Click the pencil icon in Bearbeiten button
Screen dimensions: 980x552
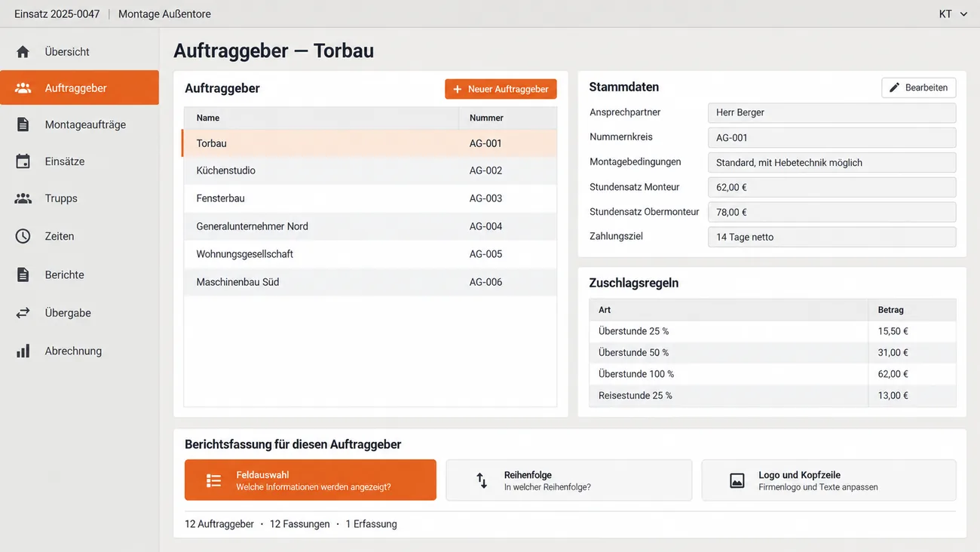894,87
